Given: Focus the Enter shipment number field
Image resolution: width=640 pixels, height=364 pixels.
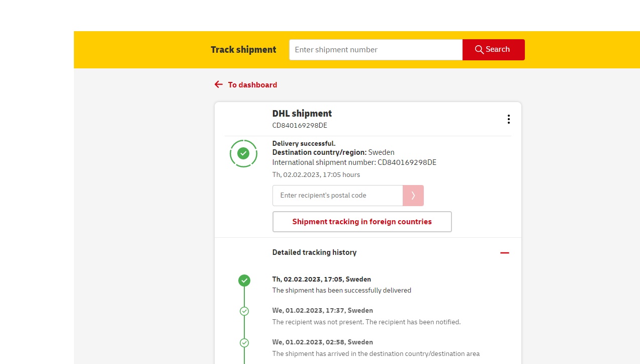Looking at the screenshot, I should point(376,50).
